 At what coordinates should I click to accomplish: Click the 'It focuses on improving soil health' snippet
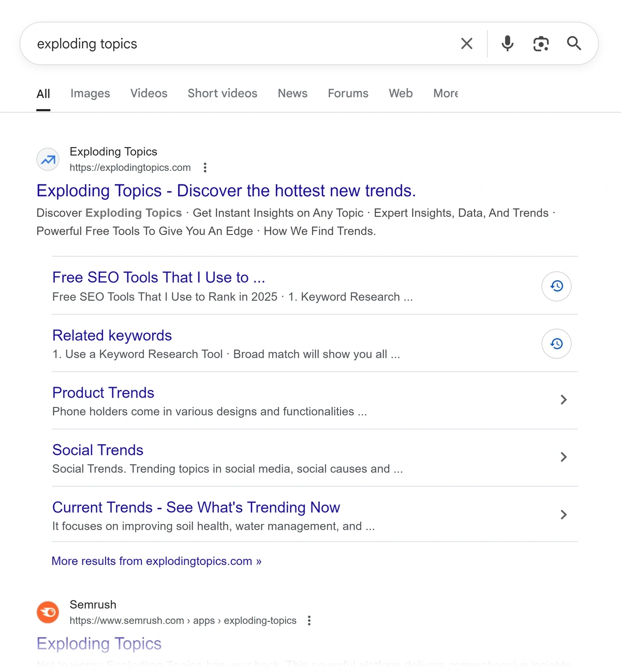pos(214,526)
